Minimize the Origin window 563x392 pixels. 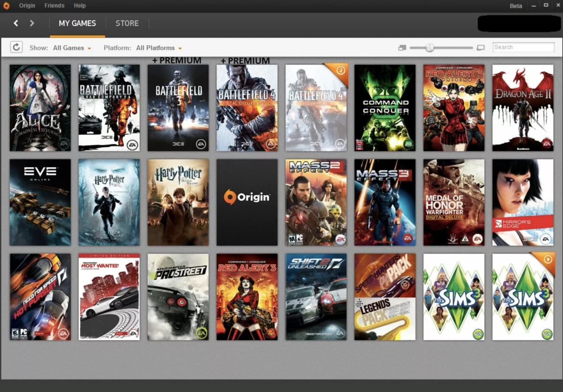coord(533,6)
